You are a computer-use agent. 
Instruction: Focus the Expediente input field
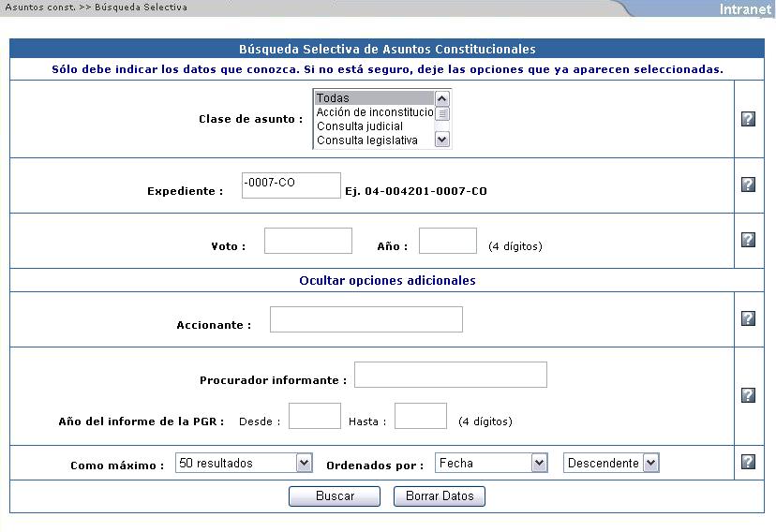coord(291,185)
